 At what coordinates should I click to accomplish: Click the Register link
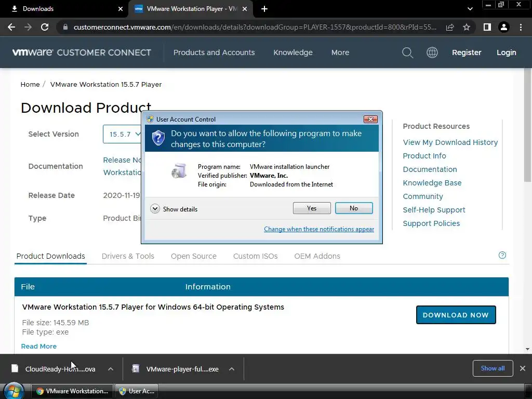click(467, 52)
